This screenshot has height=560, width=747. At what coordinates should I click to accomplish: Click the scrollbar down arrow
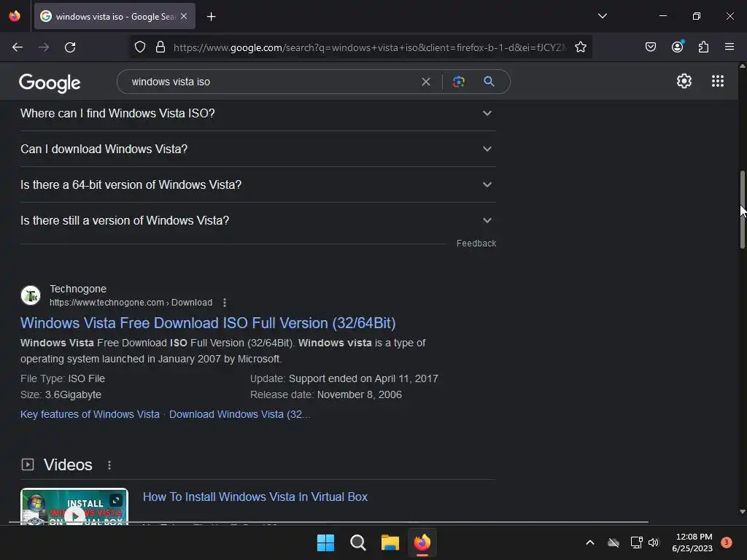point(742,512)
